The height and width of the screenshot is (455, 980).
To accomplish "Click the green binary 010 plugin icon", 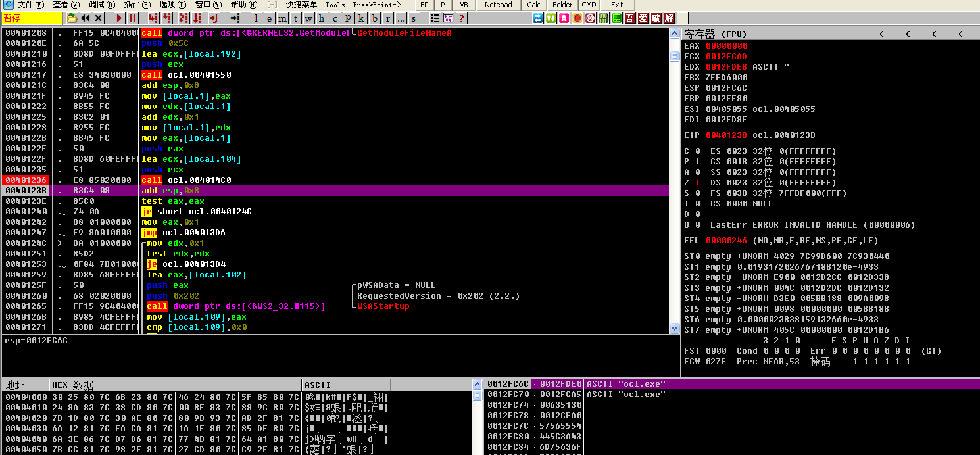I will pyautogui.click(x=603, y=18).
